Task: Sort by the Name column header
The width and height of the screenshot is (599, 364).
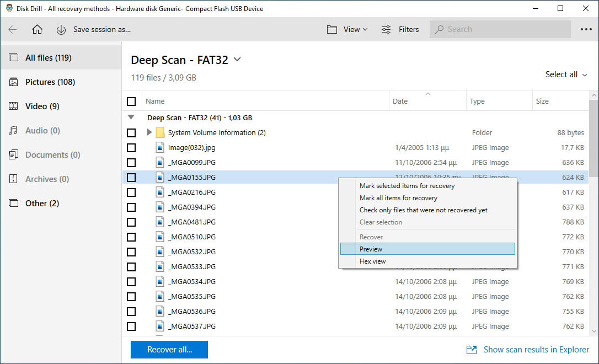Action: [x=265, y=101]
